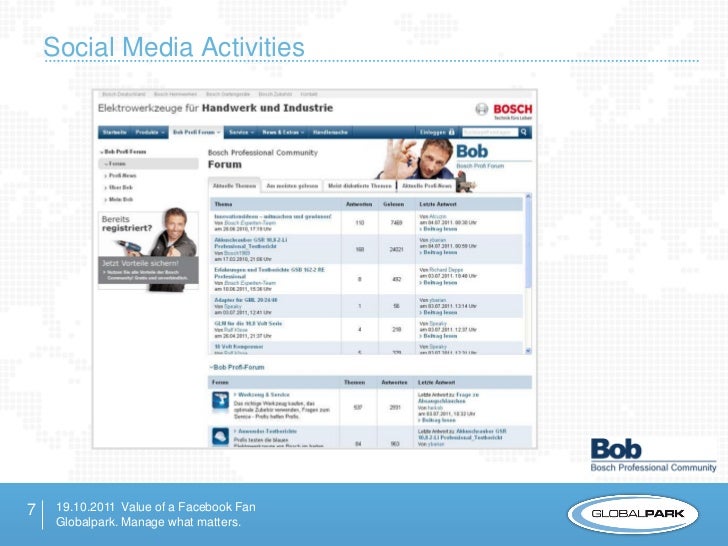Screen dimensions: 728x546
Task: Click the Gelesen column header
Action: click(393, 204)
